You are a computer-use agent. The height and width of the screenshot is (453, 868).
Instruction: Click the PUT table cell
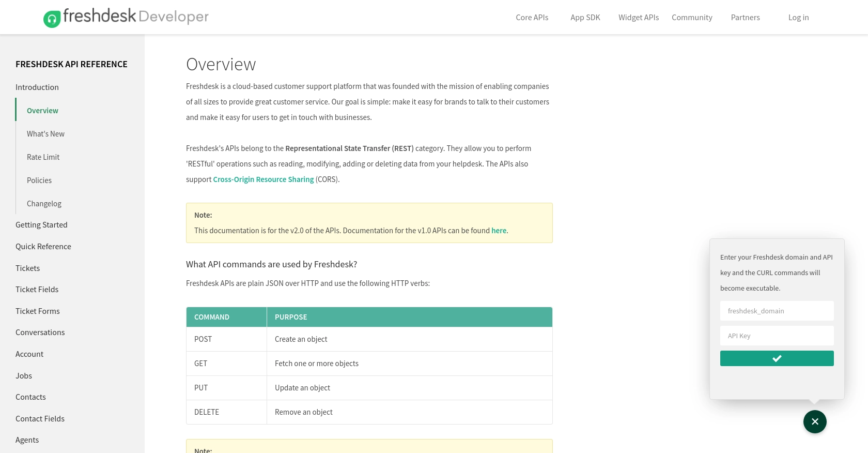[x=226, y=388]
